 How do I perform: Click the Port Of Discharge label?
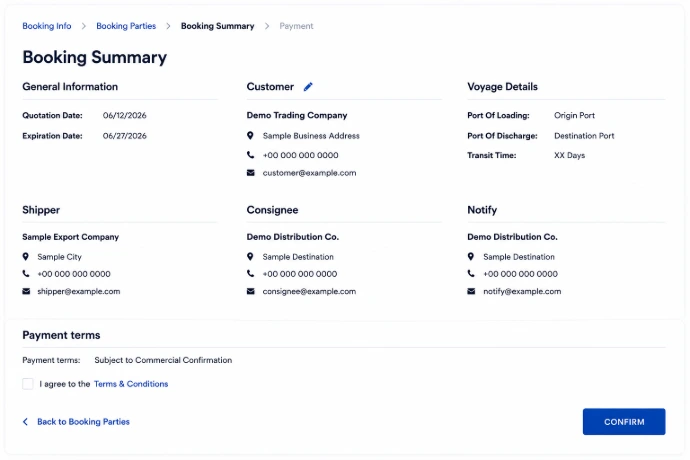pyautogui.click(x=502, y=136)
